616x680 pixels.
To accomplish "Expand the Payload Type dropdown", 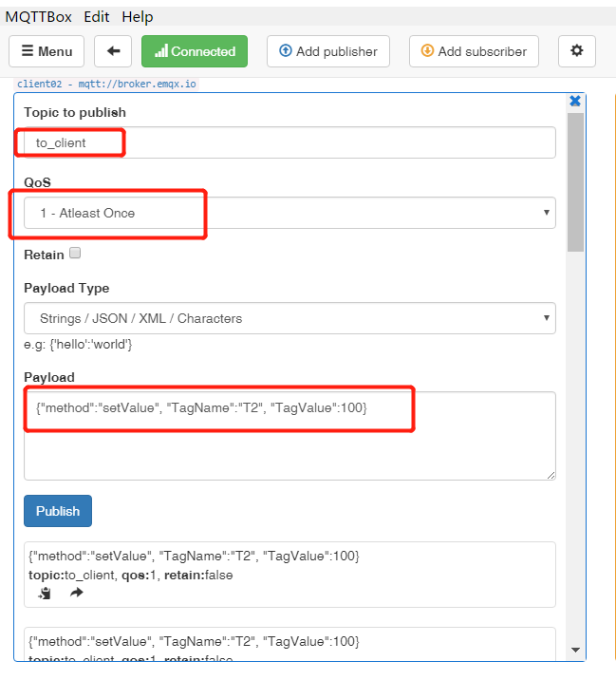I will pyautogui.click(x=289, y=318).
